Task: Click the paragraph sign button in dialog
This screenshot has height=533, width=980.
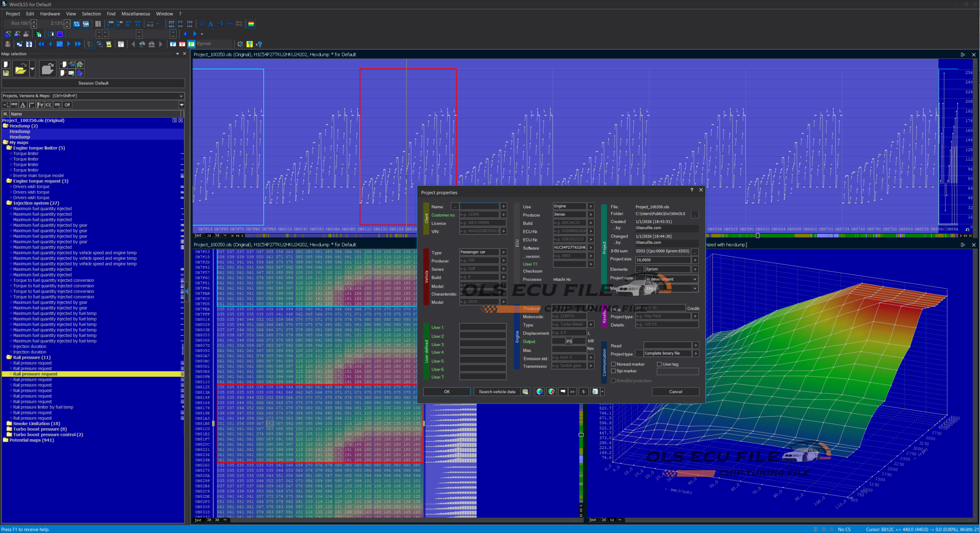Action: (583, 391)
